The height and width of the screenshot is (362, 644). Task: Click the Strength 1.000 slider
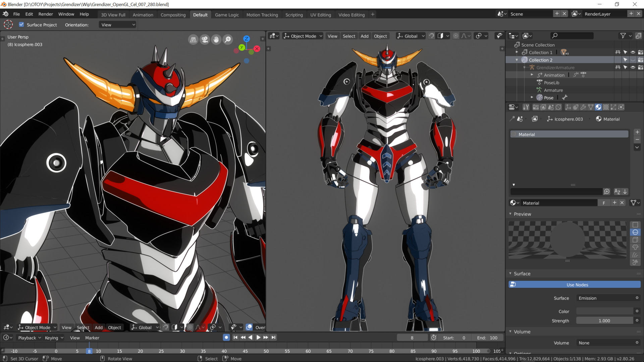coord(605,320)
